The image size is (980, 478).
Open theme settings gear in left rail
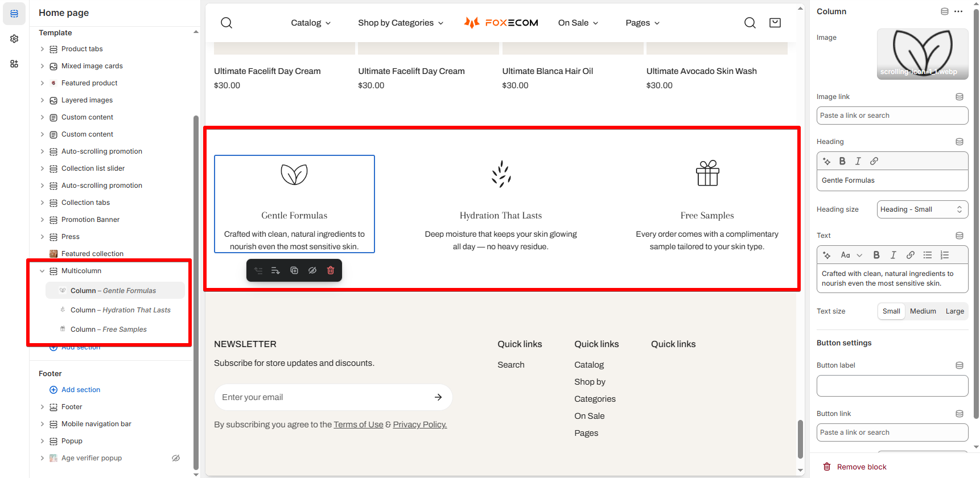click(14, 39)
